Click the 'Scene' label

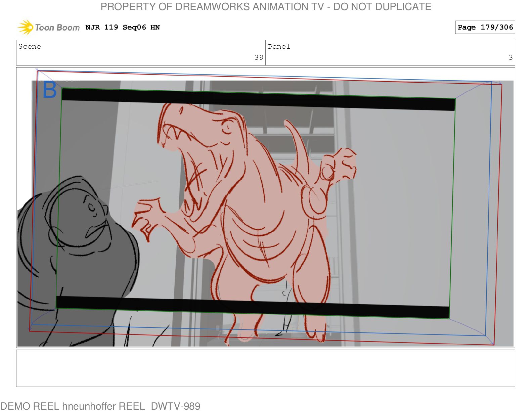(x=30, y=46)
